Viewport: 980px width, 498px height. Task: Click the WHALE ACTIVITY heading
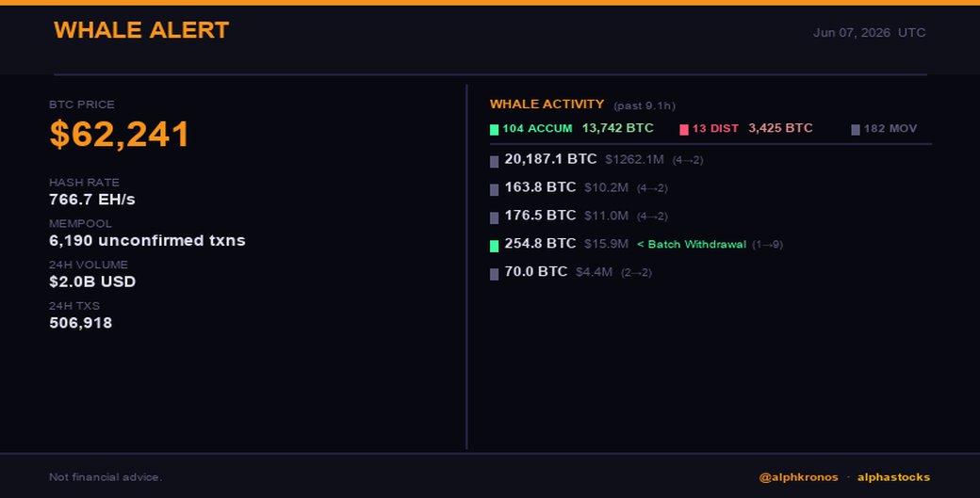pyautogui.click(x=547, y=104)
